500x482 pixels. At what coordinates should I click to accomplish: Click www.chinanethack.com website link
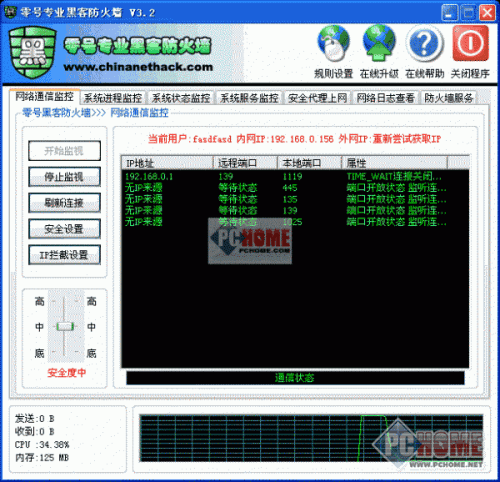(138, 67)
